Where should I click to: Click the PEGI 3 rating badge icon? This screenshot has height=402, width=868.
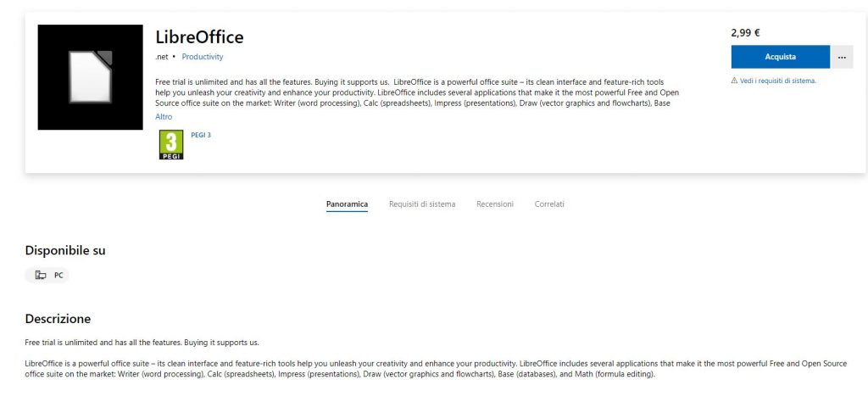172,145
